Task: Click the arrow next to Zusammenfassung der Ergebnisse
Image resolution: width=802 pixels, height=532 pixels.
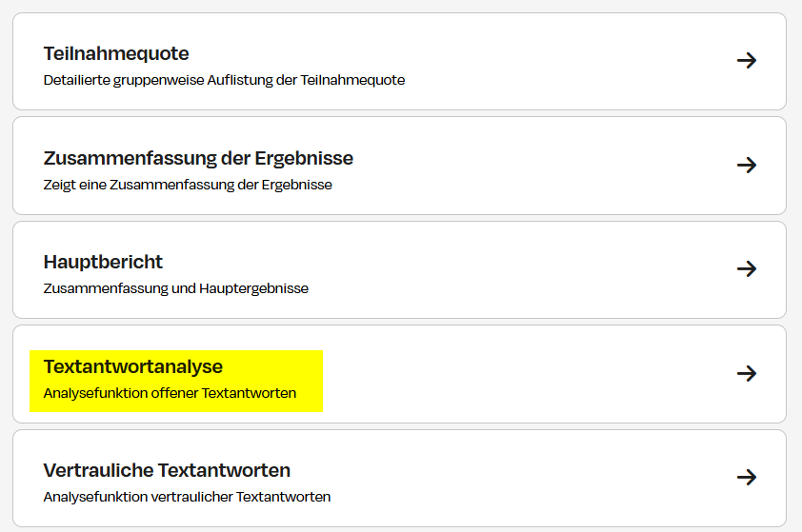Action: pos(747,165)
